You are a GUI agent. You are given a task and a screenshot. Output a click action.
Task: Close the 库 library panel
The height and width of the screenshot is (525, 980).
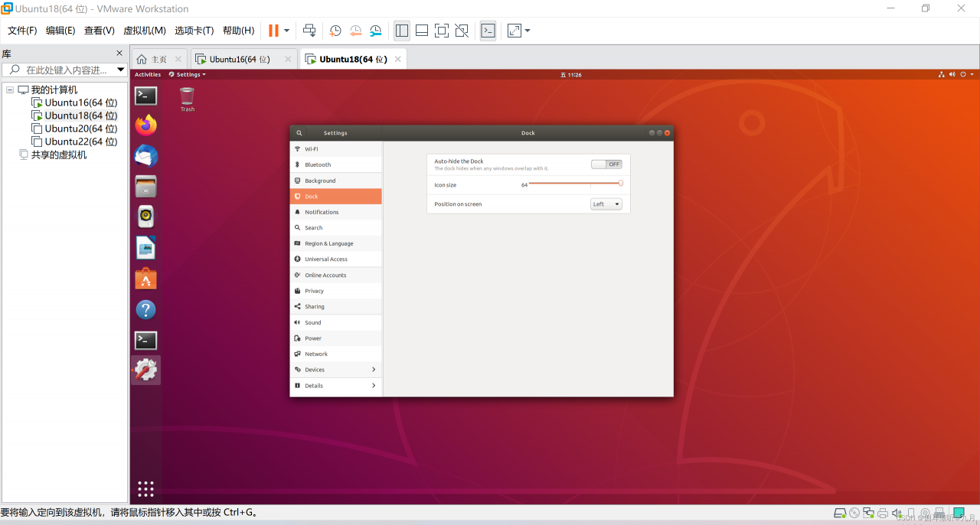click(x=119, y=53)
